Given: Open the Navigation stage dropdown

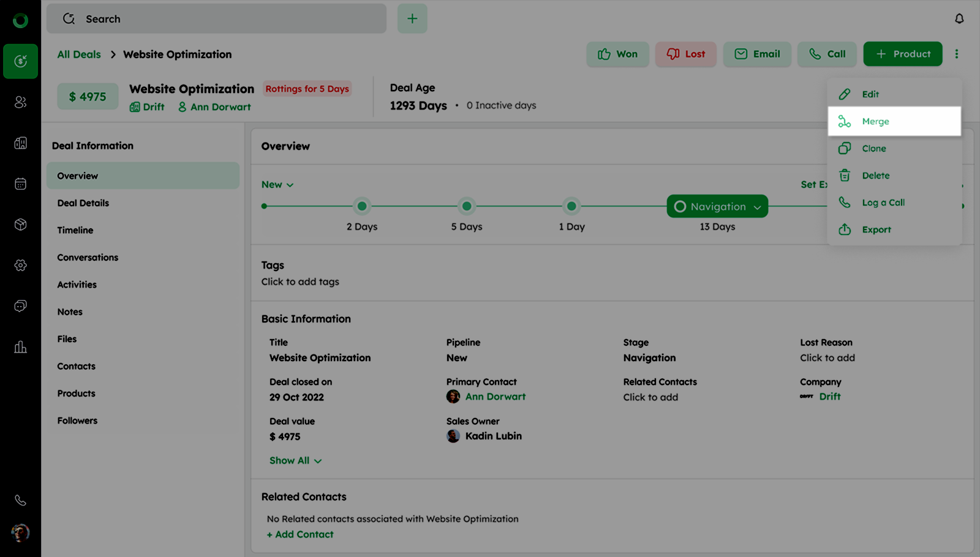Looking at the screenshot, I should [x=717, y=207].
